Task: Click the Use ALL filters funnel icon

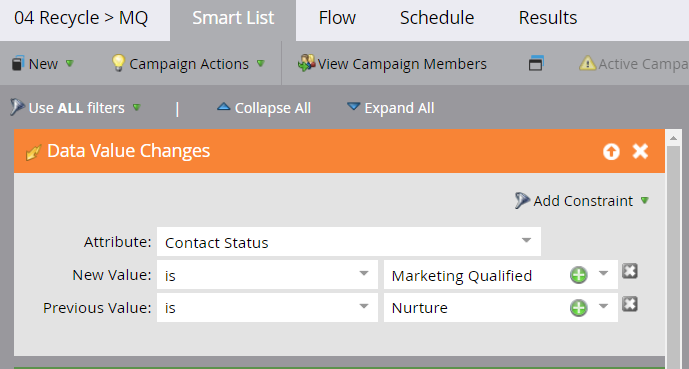Action: coord(17,107)
